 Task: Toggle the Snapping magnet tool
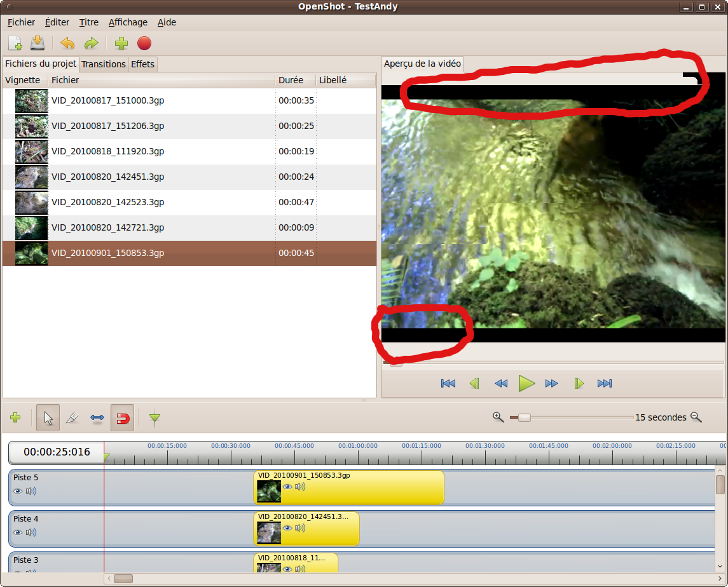[122, 418]
